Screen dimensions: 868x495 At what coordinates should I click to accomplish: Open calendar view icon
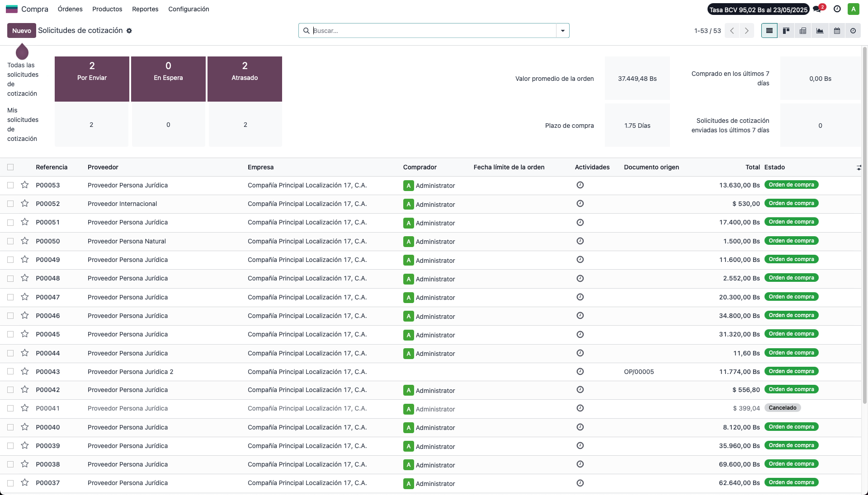coord(837,31)
